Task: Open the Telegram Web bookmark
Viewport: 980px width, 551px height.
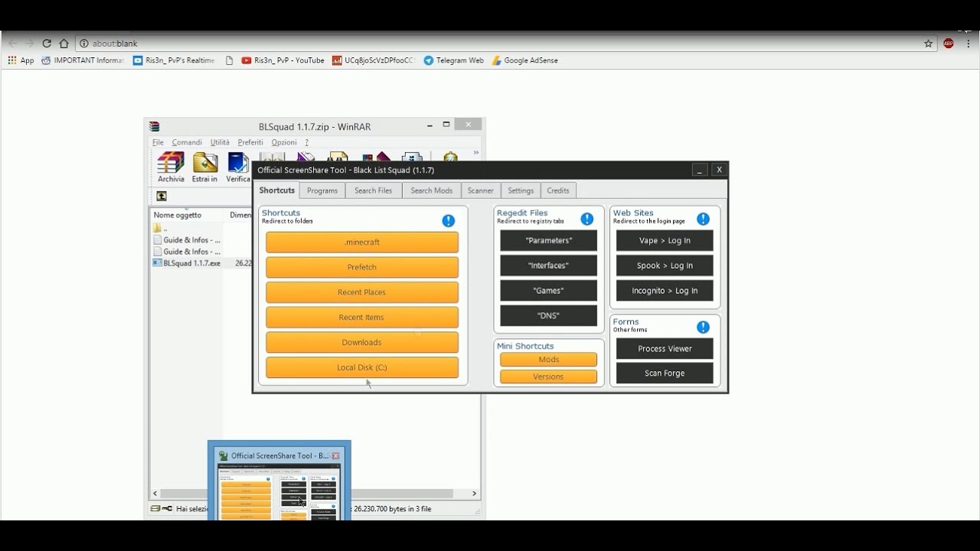Action: click(x=453, y=60)
